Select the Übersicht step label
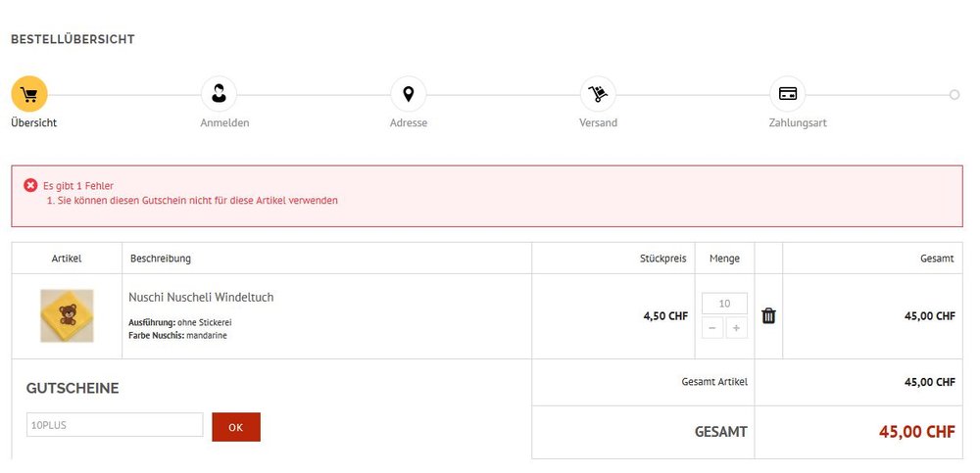Image resolution: width=980 pixels, height=473 pixels. (34, 123)
